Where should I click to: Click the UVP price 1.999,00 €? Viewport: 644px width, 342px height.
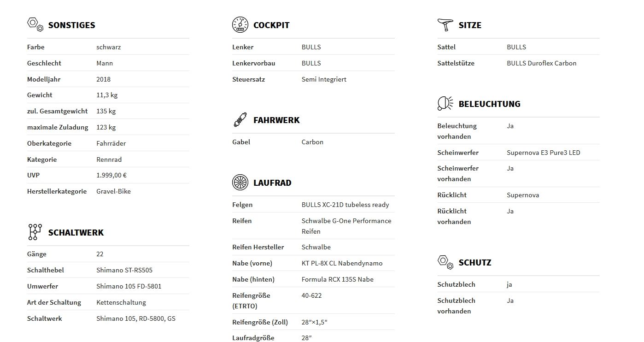111,175
